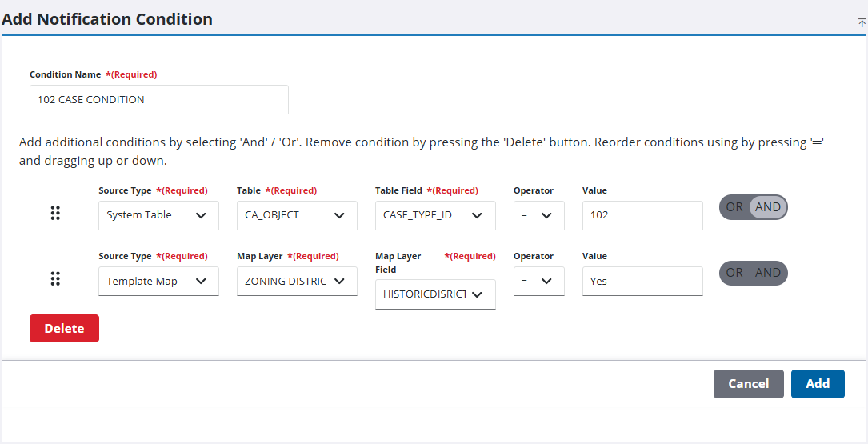
Task: Click the Condition Name label
Action: click(66, 74)
